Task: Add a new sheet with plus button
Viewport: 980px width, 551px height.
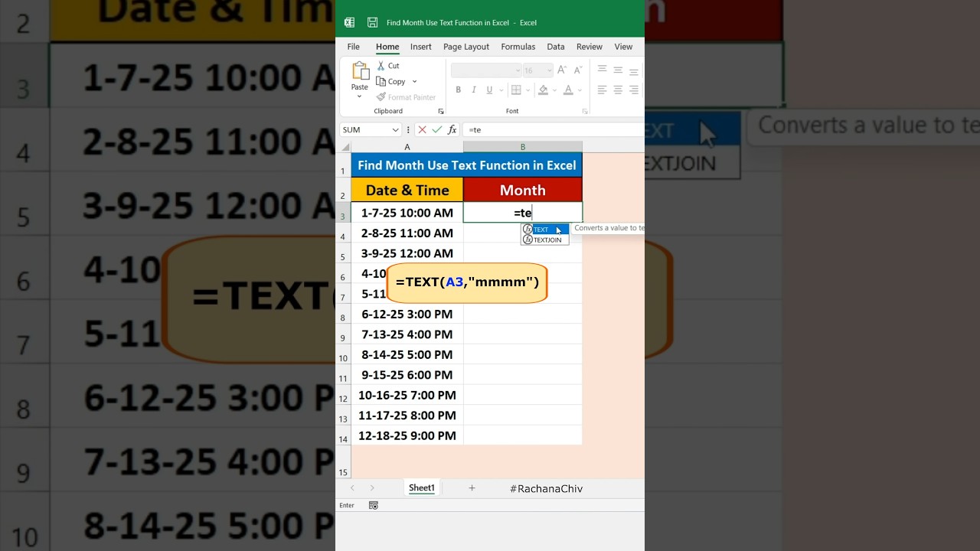Action: (x=472, y=488)
